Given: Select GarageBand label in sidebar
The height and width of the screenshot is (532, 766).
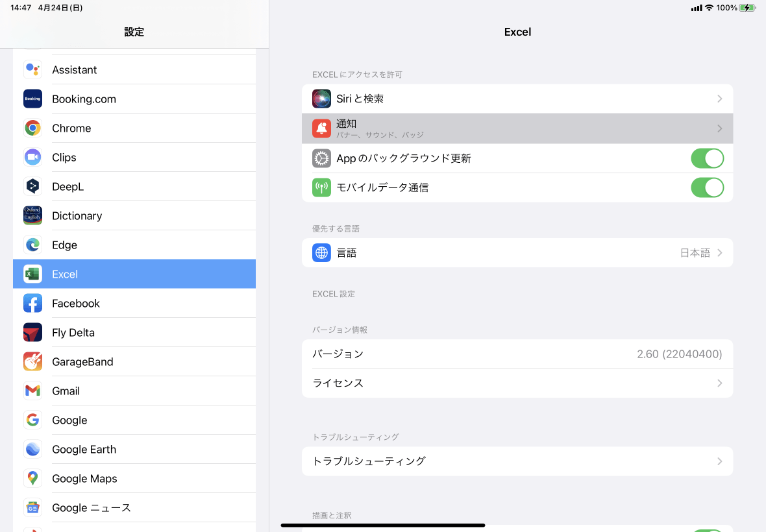Looking at the screenshot, I should 82,361.
